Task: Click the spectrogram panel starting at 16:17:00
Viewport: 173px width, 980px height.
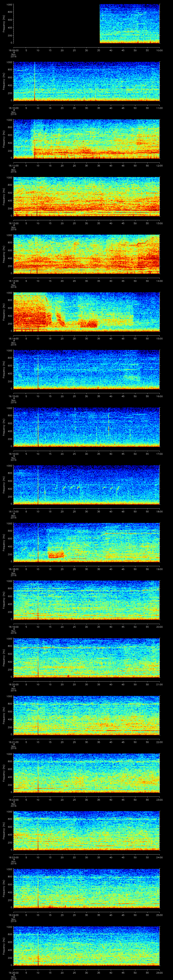Action: tap(86, 485)
